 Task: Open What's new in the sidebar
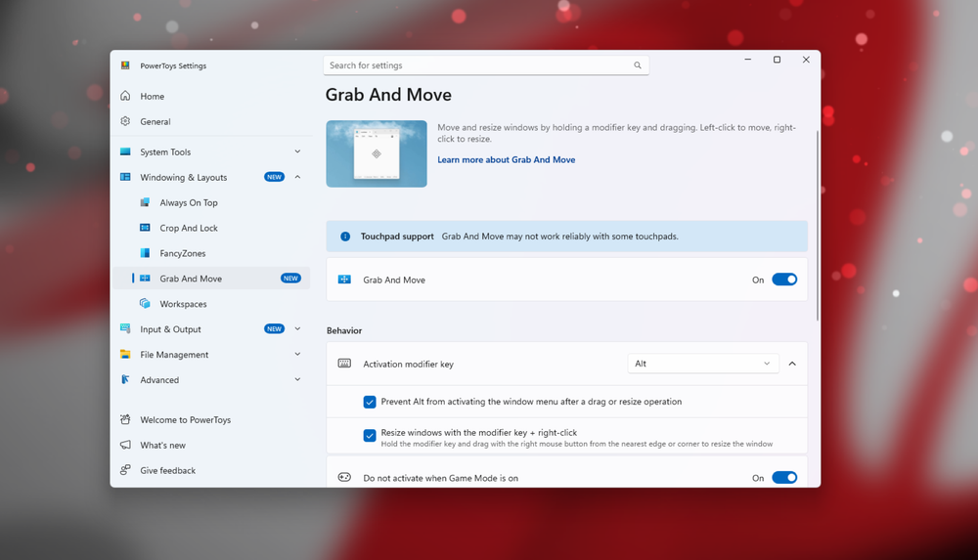[211, 445]
